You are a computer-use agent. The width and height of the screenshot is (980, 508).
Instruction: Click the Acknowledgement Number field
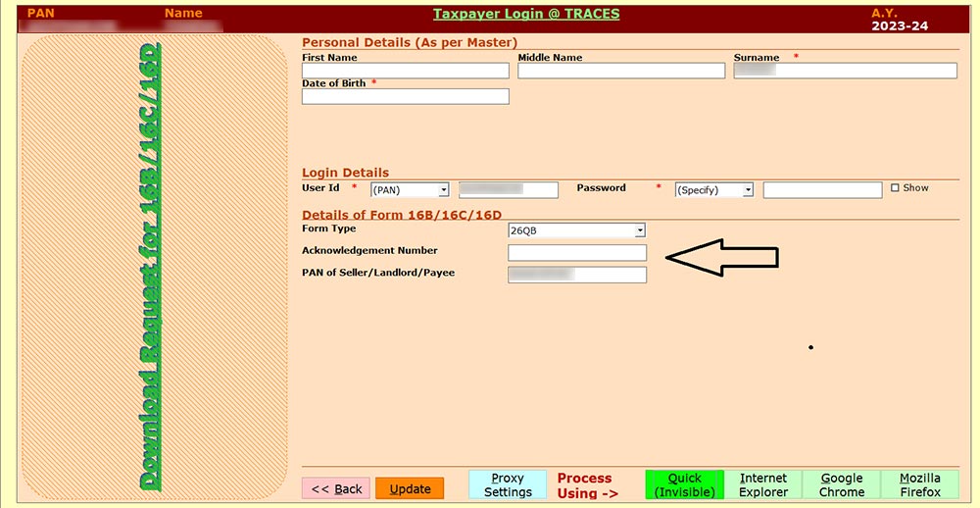577,253
